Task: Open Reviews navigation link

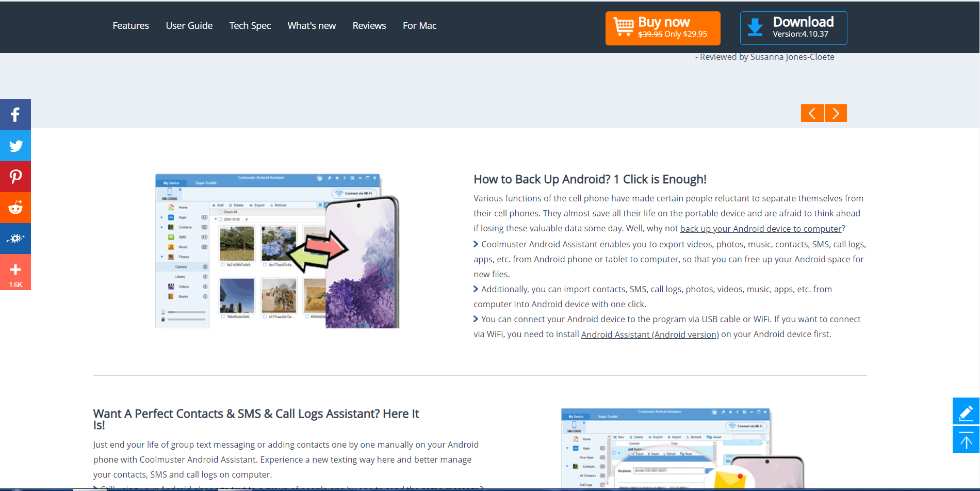Action: point(369,26)
